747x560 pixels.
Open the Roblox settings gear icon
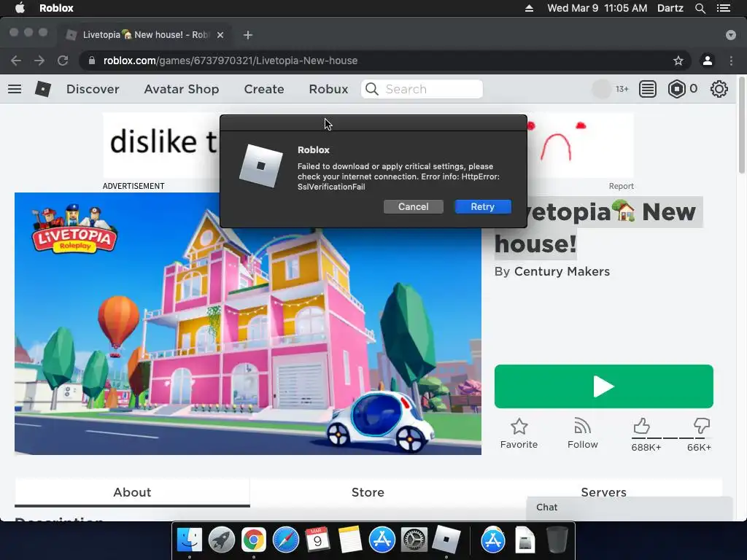(x=719, y=89)
